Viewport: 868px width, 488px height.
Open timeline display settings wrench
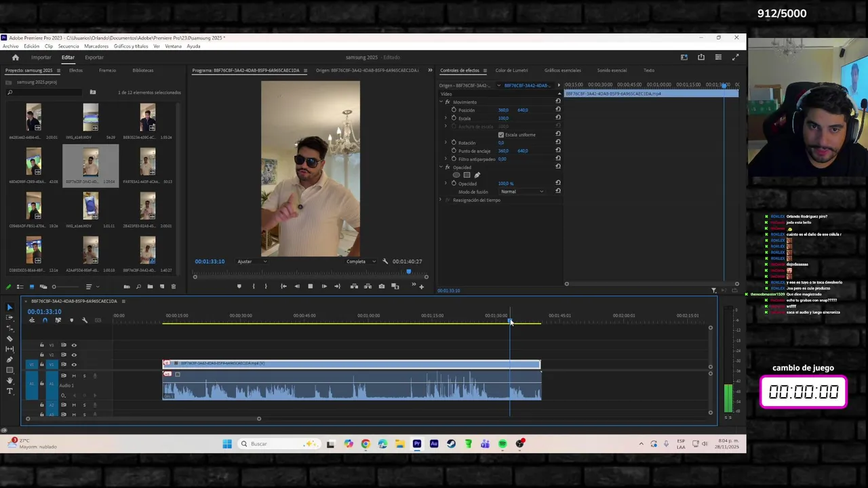pyautogui.click(x=85, y=321)
